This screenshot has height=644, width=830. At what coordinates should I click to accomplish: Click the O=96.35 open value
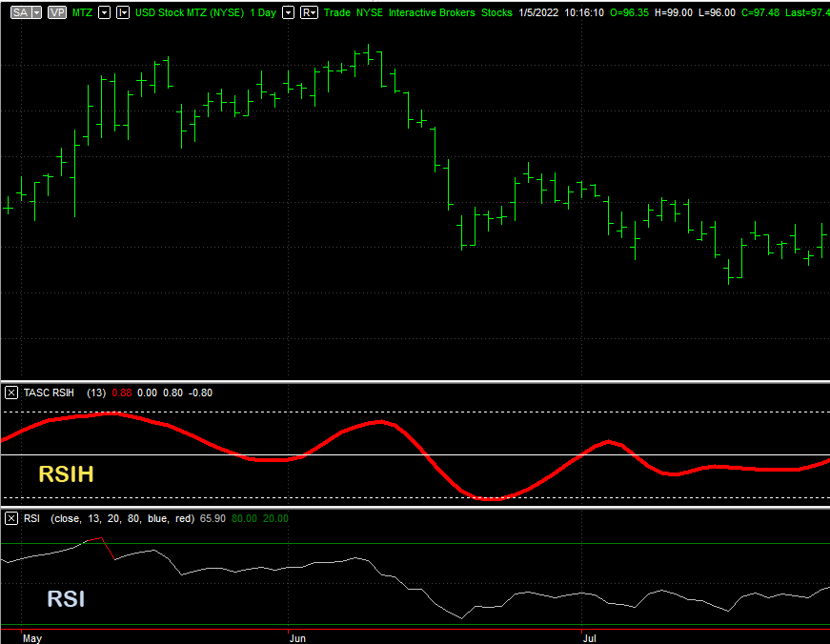pos(629,12)
